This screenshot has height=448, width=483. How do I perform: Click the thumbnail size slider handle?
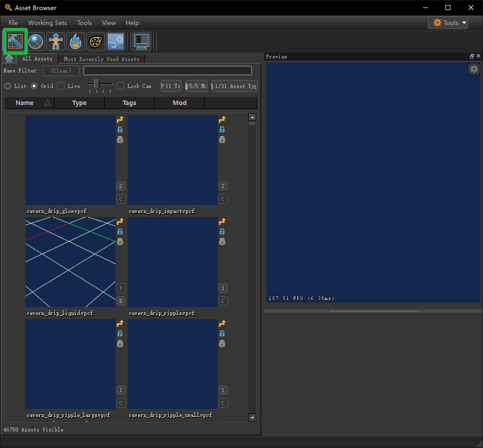pyautogui.click(x=97, y=84)
